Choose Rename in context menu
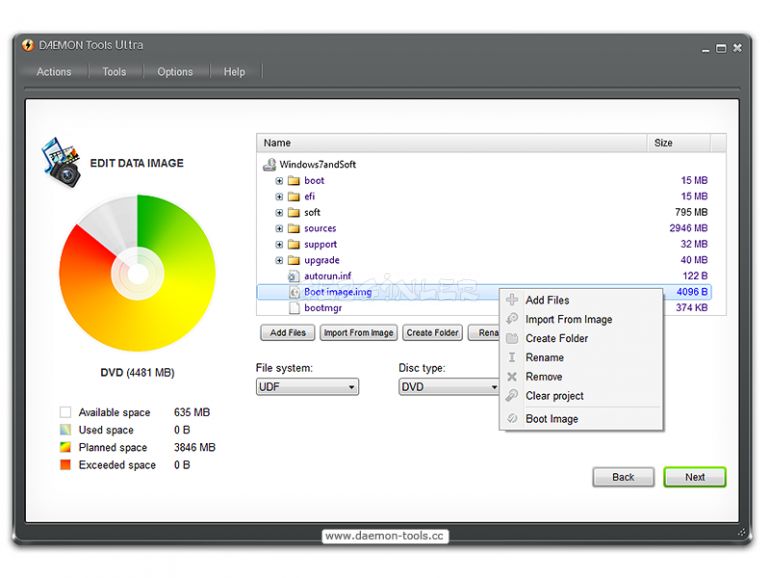 tap(581, 358)
